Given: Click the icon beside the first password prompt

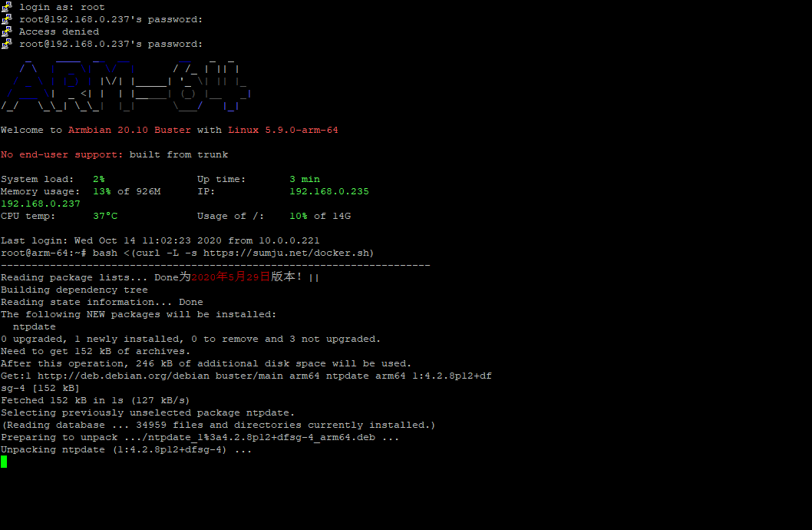Looking at the screenshot, I should 6,19.
